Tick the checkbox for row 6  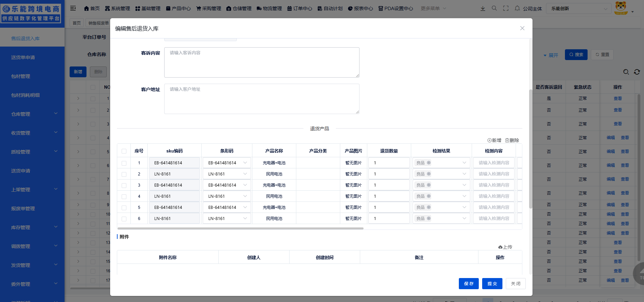point(124,219)
